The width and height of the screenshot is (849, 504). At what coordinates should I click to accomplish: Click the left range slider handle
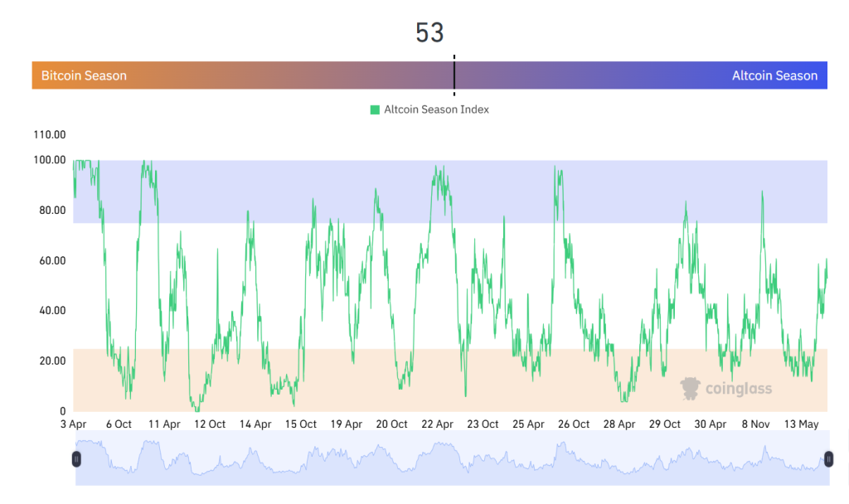coord(76,458)
